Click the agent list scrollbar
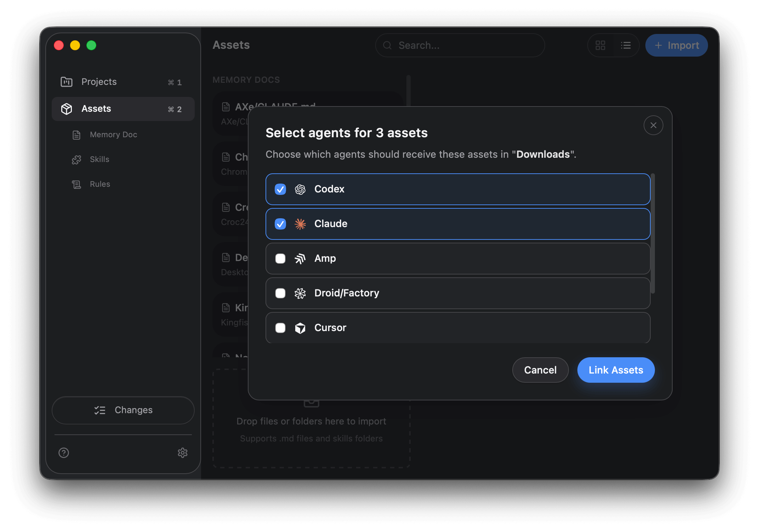Viewport: 759px width, 532px height. 653,233
